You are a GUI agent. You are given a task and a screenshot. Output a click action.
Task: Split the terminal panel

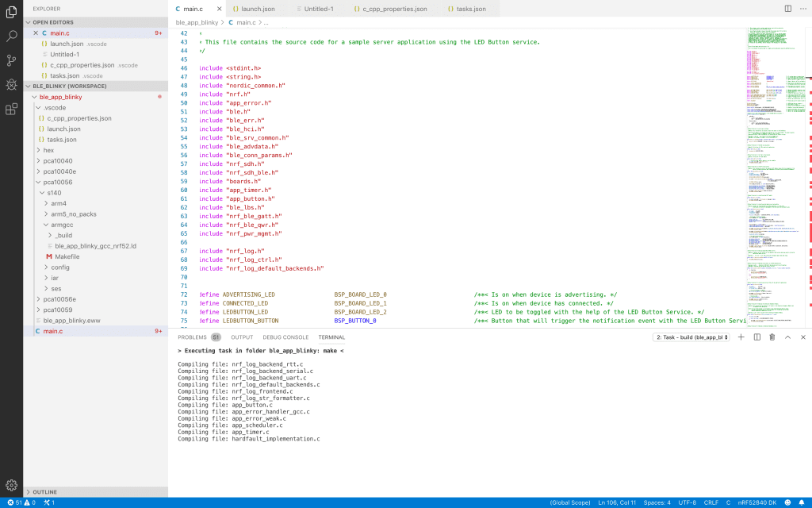click(757, 337)
